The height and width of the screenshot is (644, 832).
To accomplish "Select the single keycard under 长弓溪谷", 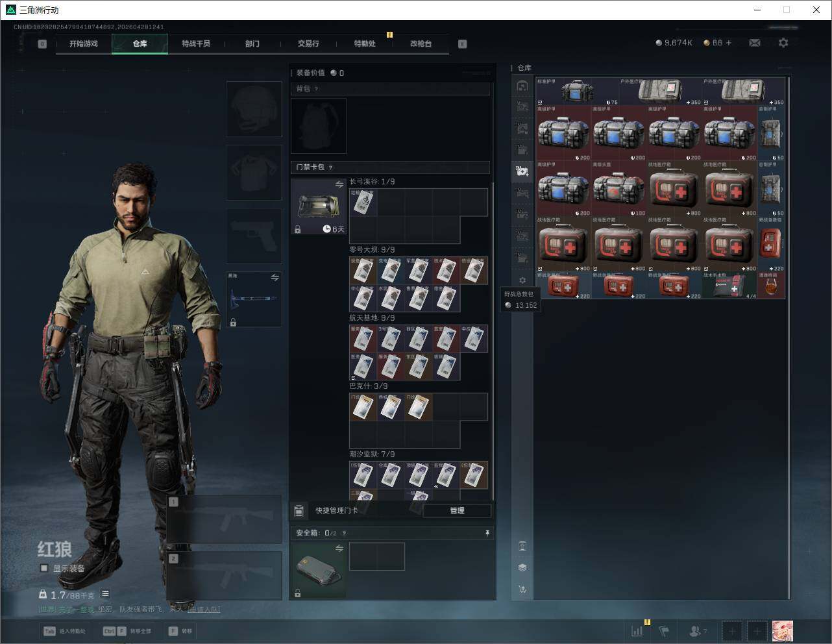I will [363, 203].
